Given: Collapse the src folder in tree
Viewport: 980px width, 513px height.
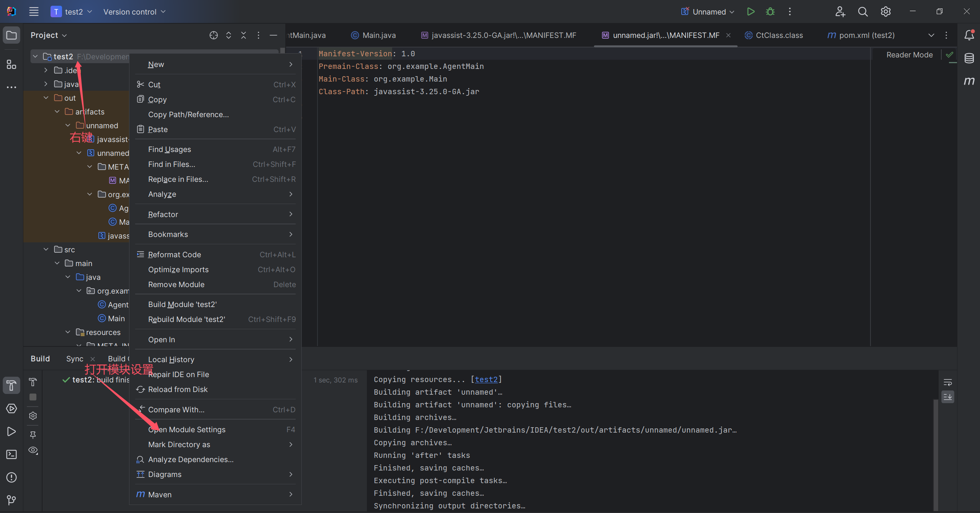Looking at the screenshot, I should [x=46, y=249].
